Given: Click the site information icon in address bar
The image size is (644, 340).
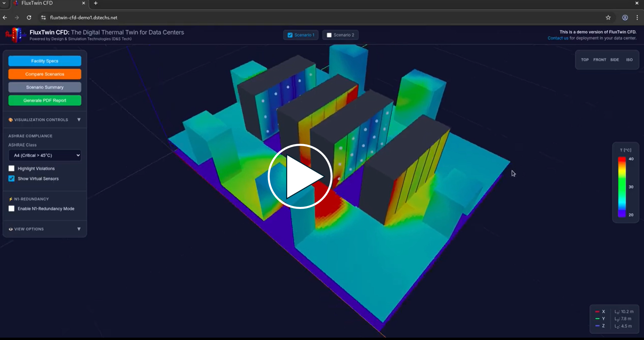Looking at the screenshot, I should pyautogui.click(x=43, y=17).
